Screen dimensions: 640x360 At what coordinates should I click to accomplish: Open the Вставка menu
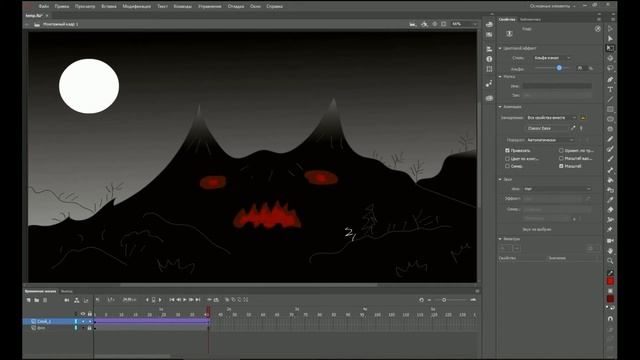(109, 7)
